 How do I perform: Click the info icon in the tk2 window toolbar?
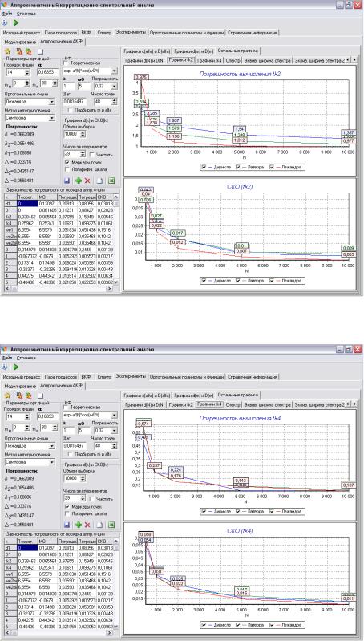(x=5, y=22)
